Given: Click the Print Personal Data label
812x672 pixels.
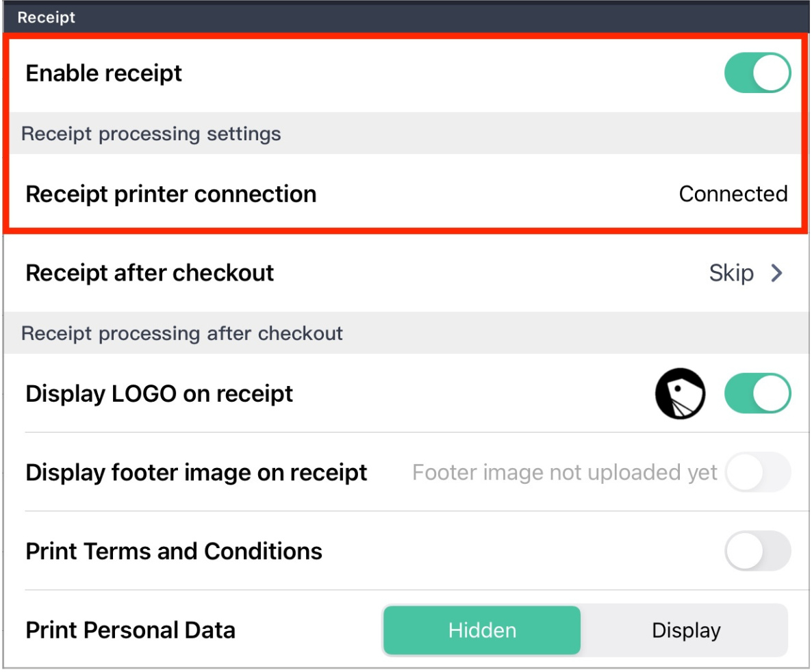Looking at the screenshot, I should click(131, 630).
